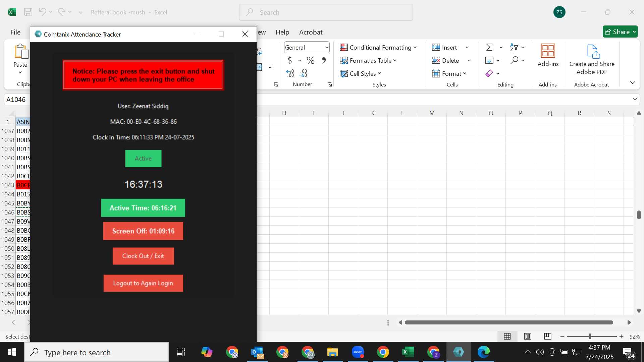Open Customize Quick Access Toolbar arrow
Viewport: 644px width, 362px height.
pos(81,12)
